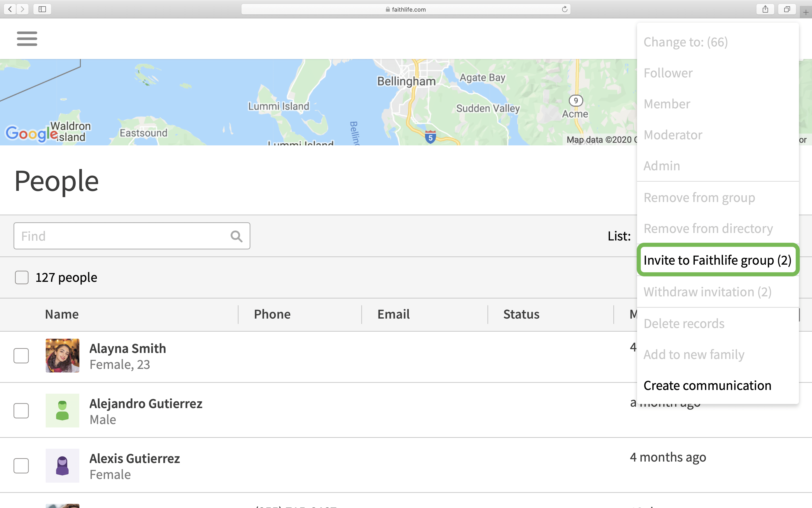Click the Bellingham label on the map
Viewport: 812px width, 508px height.
coord(406,81)
